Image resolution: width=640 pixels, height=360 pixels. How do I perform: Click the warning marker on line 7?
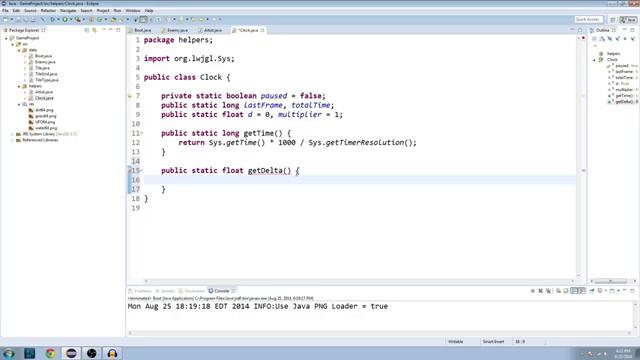[130, 96]
